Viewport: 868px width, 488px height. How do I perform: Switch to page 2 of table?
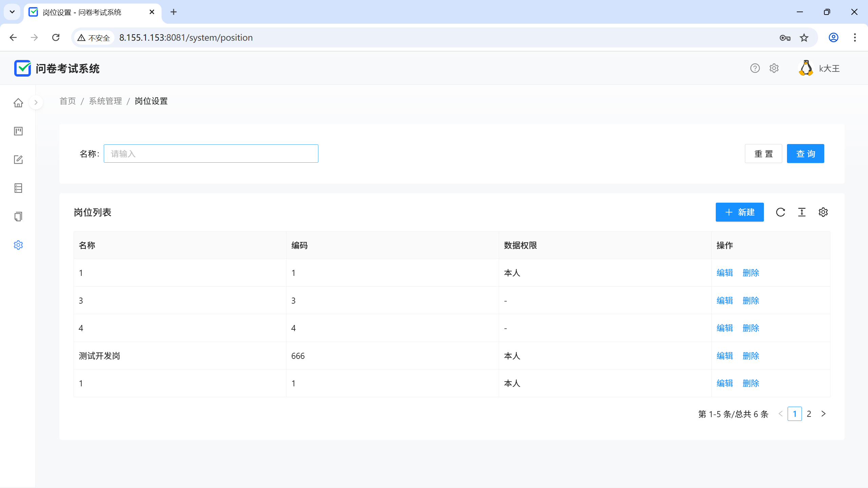tap(809, 414)
